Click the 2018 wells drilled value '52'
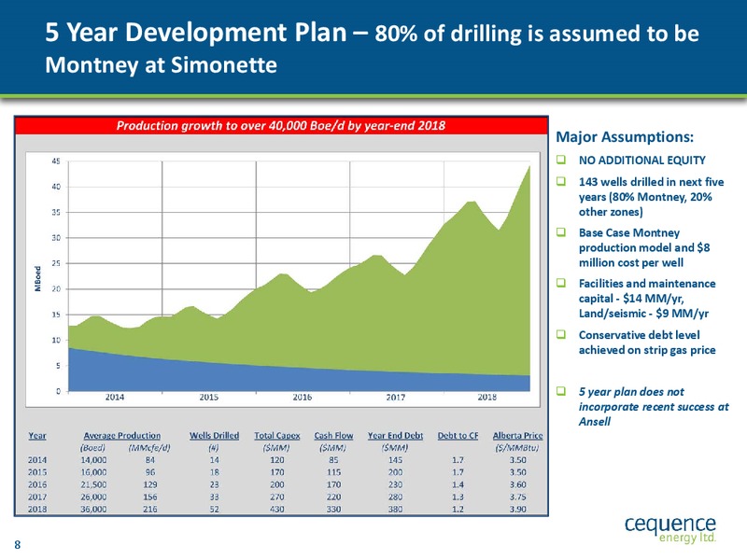The image size is (747, 560). pos(215,509)
